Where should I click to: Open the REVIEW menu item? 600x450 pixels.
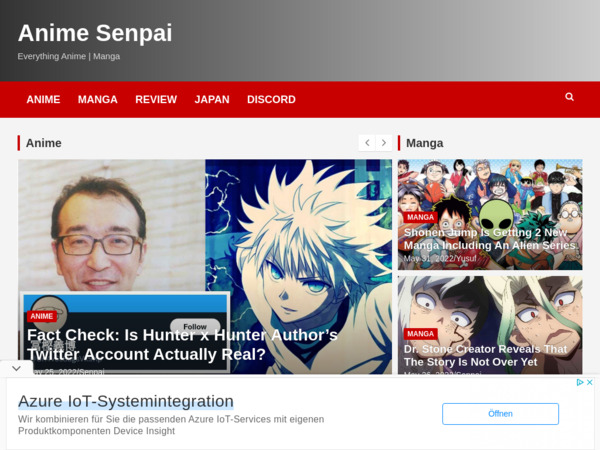coord(156,99)
